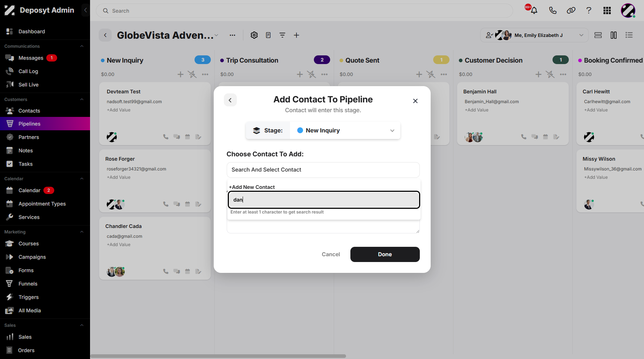Switch to column board view icon
Image resolution: width=644 pixels, height=359 pixels.
(x=614, y=35)
